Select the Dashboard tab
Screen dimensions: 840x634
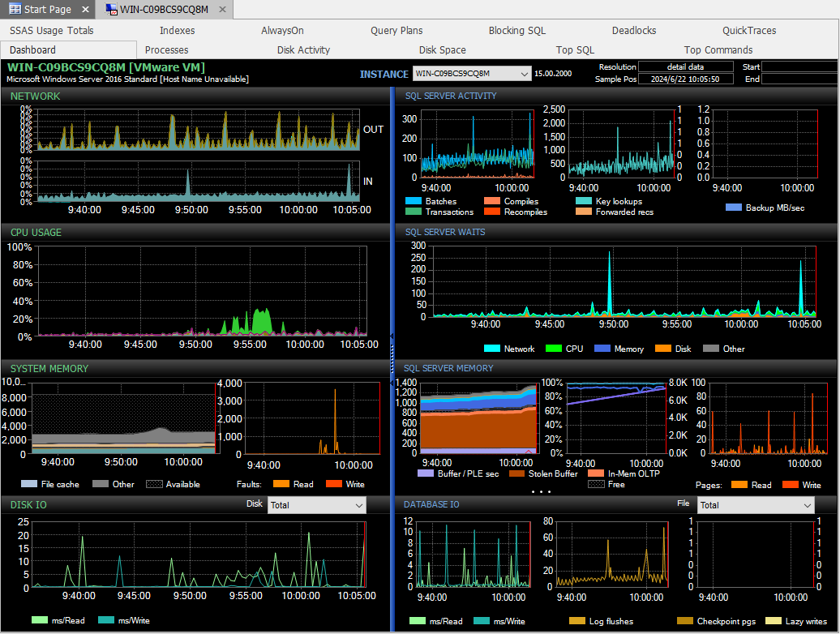[x=69, y=49]
